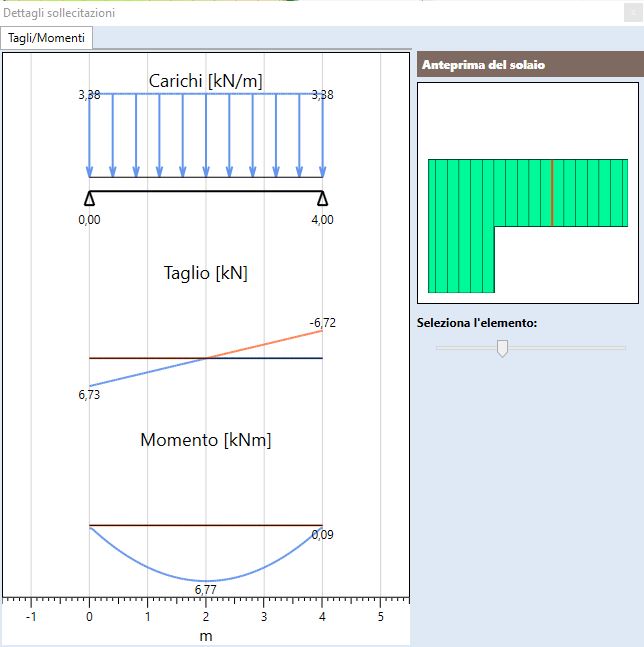
Task: Click the x-axis tick label 2
Action: coord(206,617)
